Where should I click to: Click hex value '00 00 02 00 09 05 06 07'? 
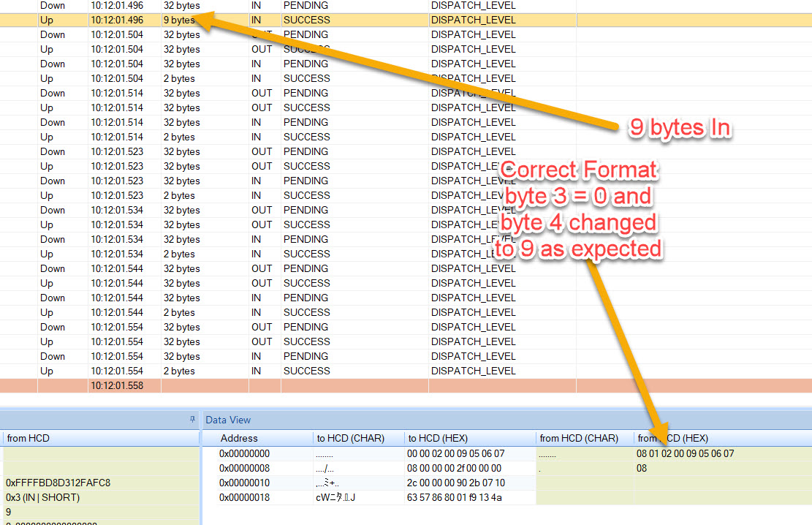coord(456,453)
